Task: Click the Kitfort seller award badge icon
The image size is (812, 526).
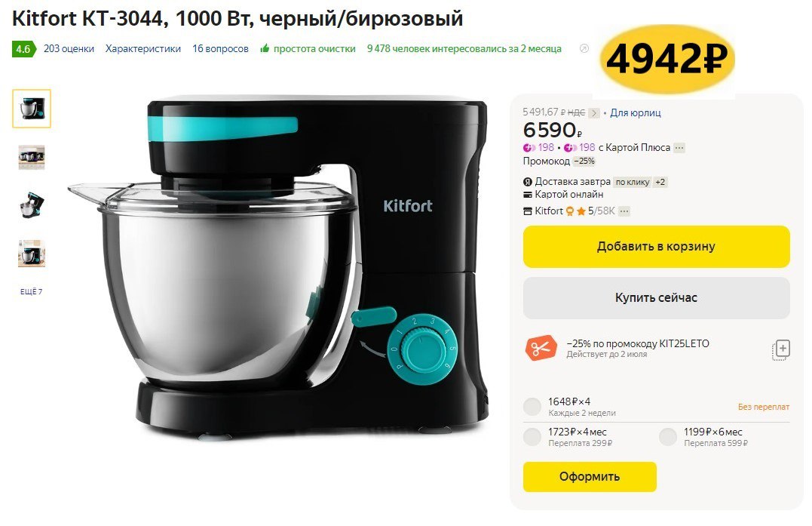Action: click(x=570, y=211)
